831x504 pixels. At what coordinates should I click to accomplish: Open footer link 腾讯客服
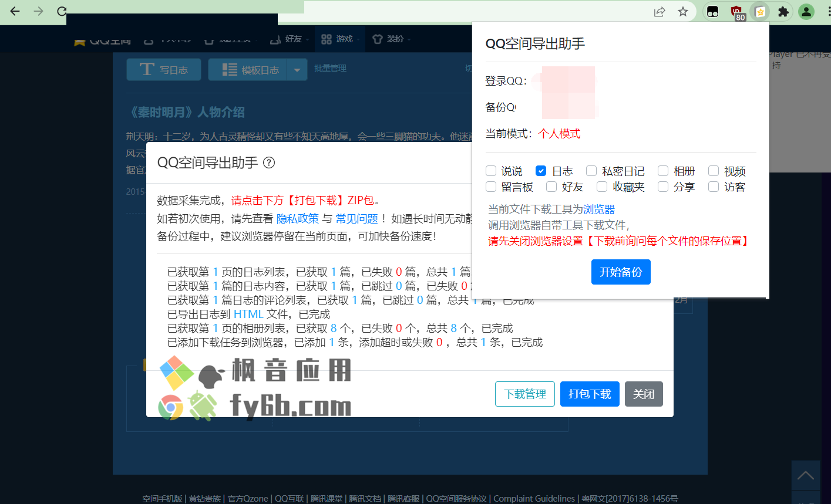tap(403, 499)
